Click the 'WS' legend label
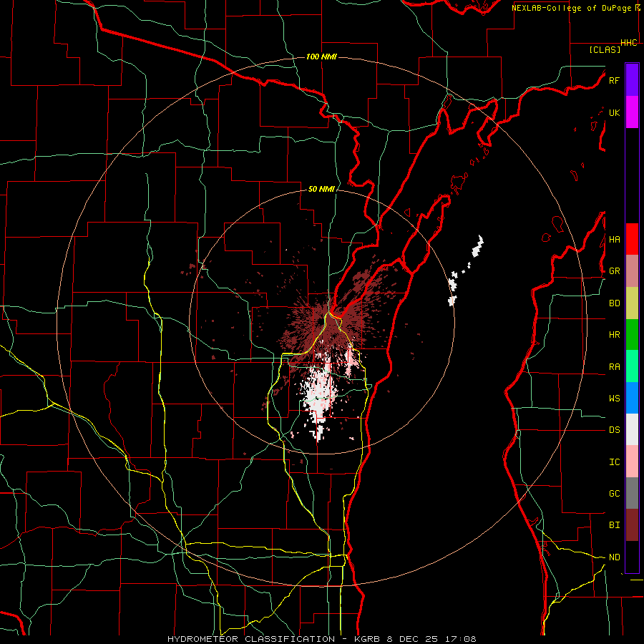Screen dimensions: 644x644 [x=614, y=398]
